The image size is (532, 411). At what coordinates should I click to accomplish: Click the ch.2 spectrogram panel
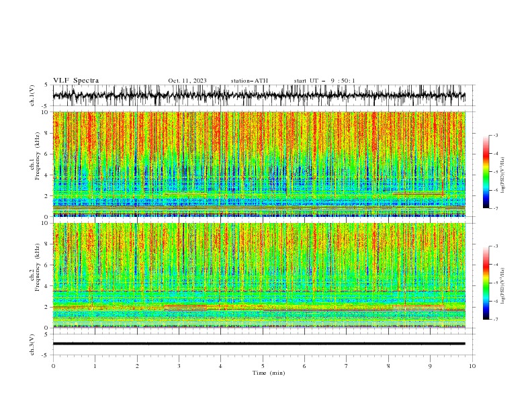(x=259, y=275)
